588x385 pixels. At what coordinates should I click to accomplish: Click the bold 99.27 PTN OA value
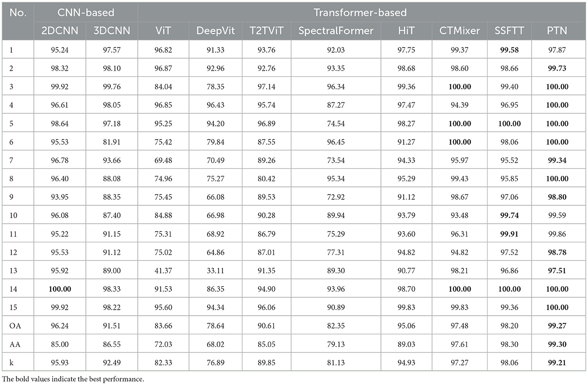557,326
